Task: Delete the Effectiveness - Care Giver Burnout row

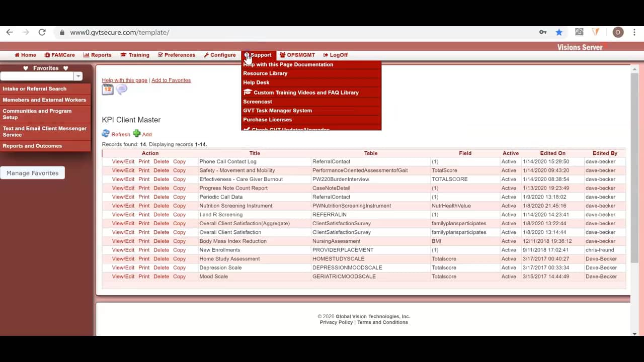Action: click(x=162, y=179)
